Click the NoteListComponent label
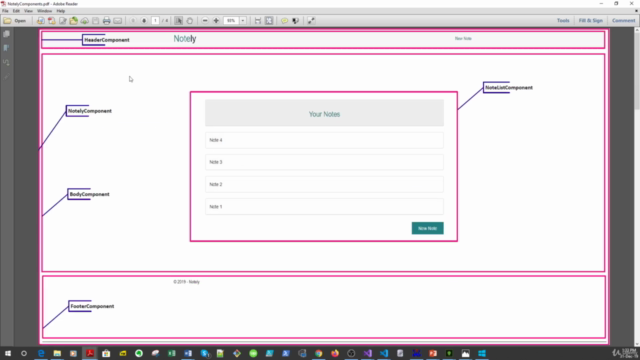This screenshot has width=640, height=360. [509, 87]
